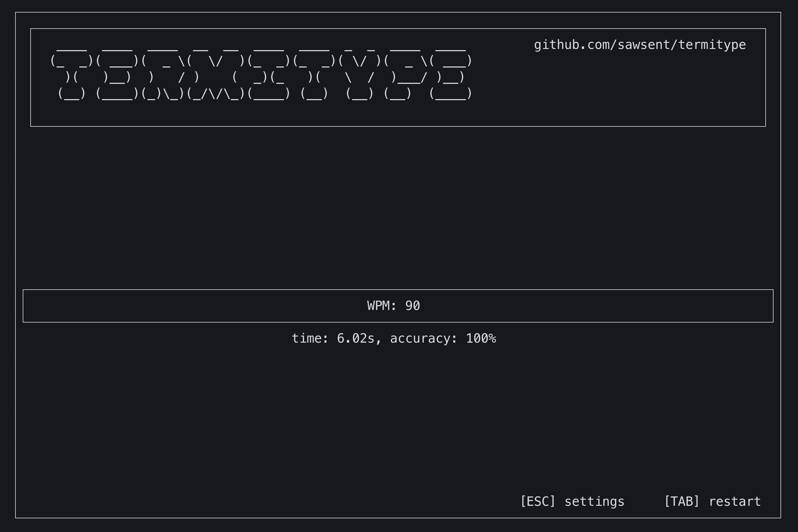Click the 100% accuracy value

pyautogui.click(x=481, y=339)
